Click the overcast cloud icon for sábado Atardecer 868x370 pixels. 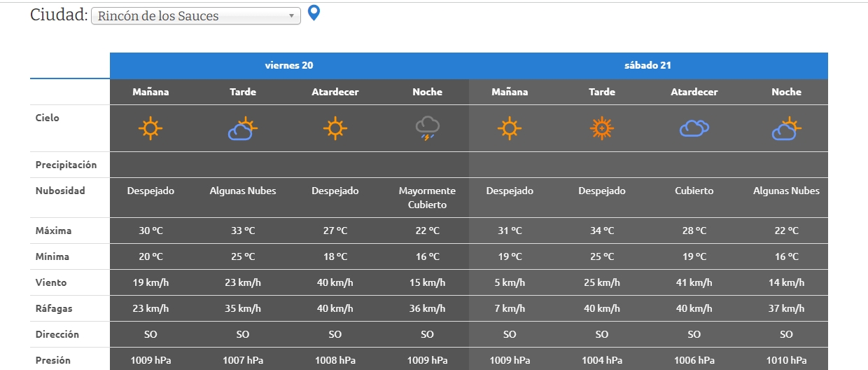tap(694, 128)
